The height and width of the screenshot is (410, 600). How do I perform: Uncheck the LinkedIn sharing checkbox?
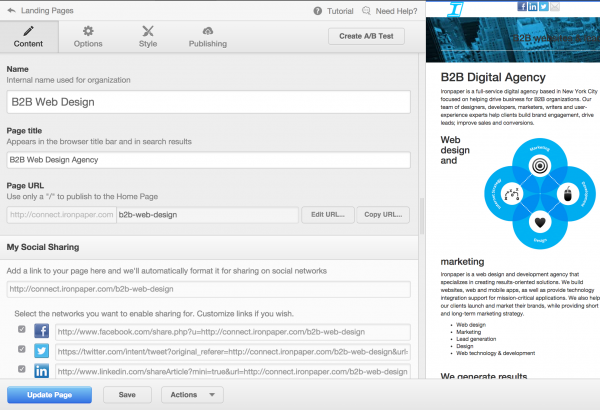pos(22,369)
